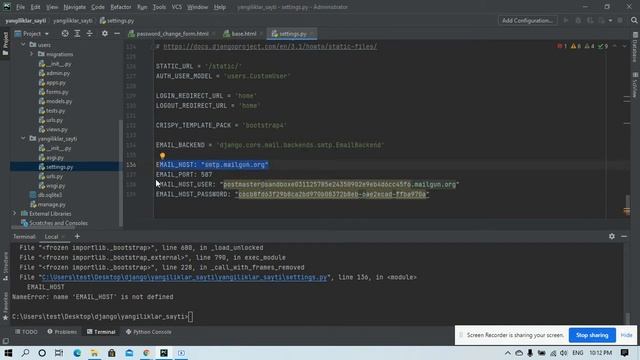The image size is (640, 360).
Task: Click Stop sharing button
Action: point(592,335)
